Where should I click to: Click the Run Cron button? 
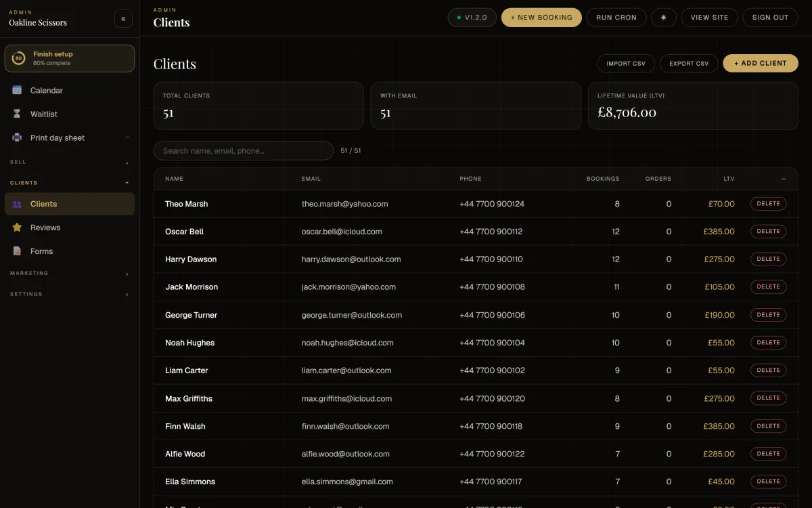[616, 18]
